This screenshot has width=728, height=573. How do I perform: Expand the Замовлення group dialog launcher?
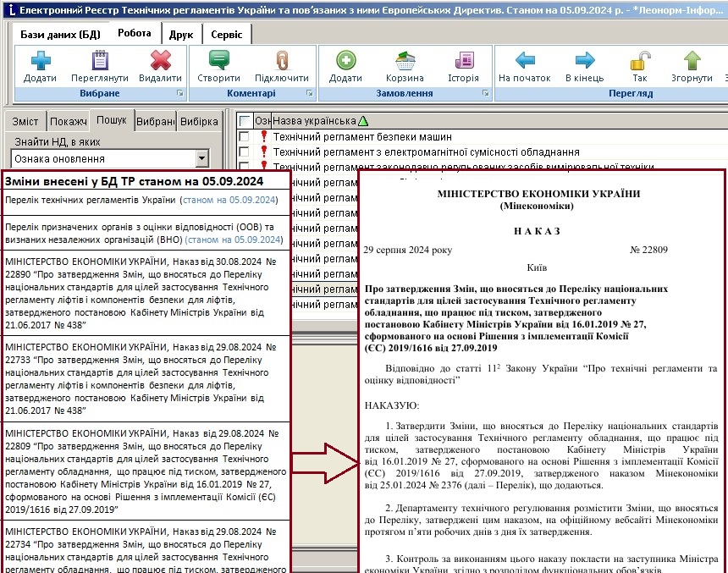click(x=486, y=93)
